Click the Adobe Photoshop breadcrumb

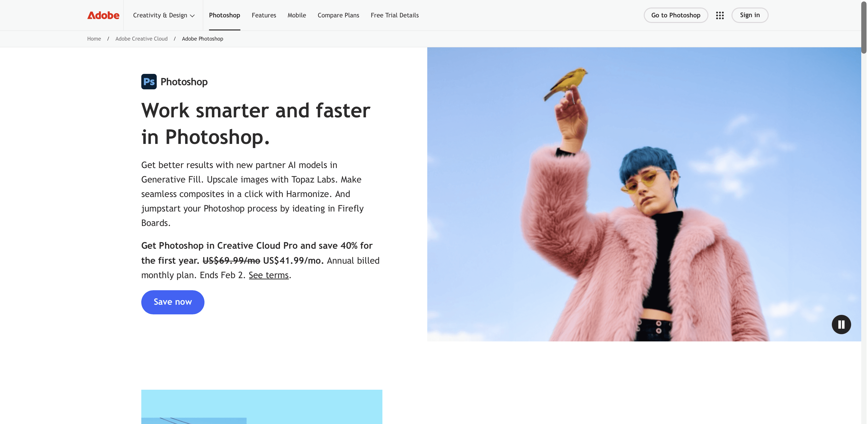coord(203,39)
